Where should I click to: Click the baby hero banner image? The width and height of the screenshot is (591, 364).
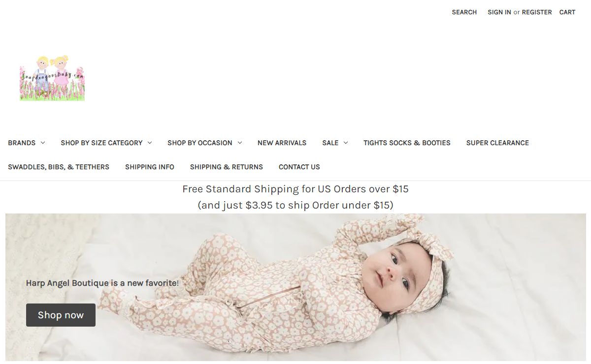point(295,287)
